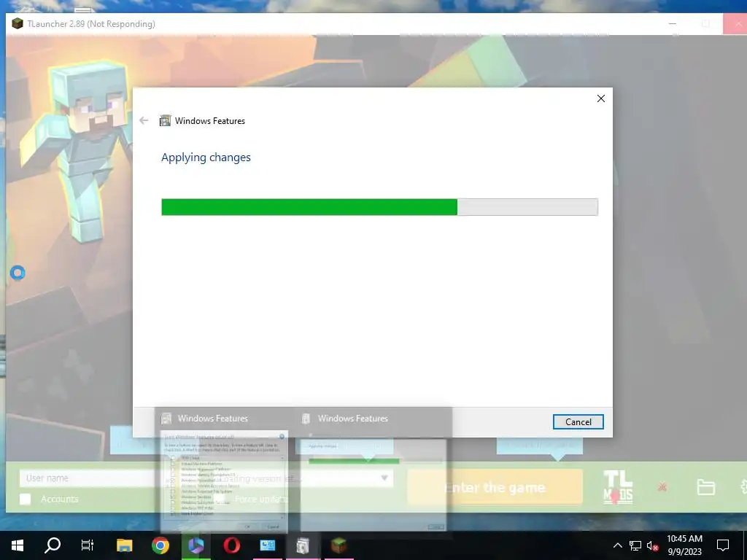Image resolution: width=747 pixels, height=560 pixels.
Task: Go back using the dialog arrow
Action: point(144,120)
